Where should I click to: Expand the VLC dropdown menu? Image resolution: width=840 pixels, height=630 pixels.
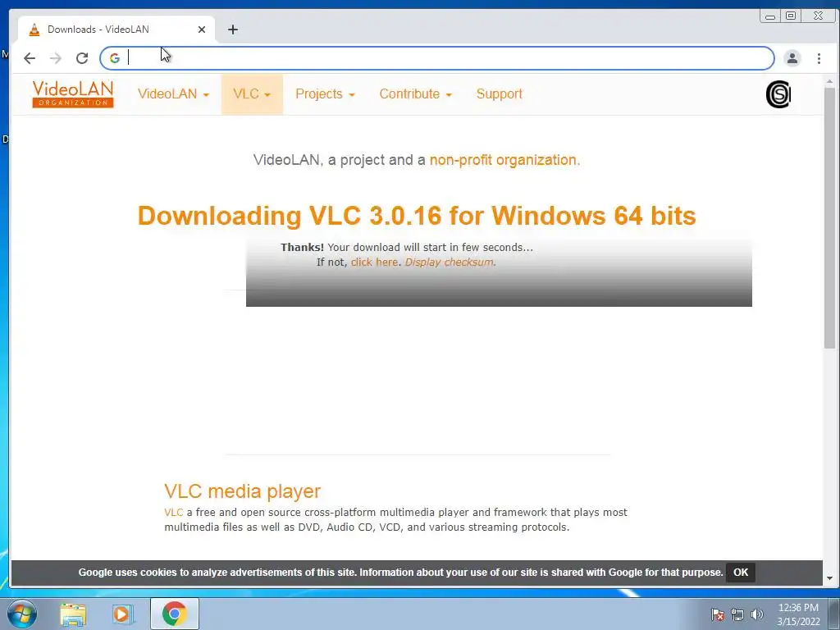point(252,94)
